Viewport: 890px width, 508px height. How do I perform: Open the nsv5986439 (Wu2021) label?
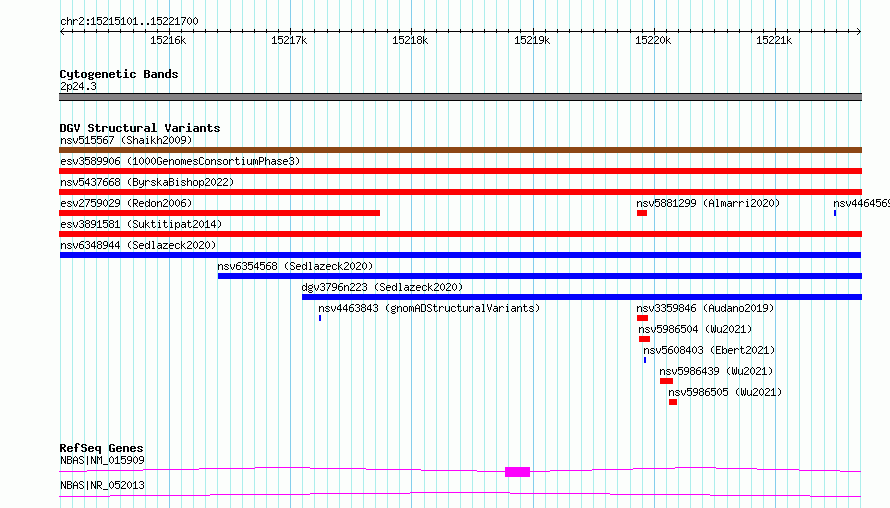coord(716,371)
